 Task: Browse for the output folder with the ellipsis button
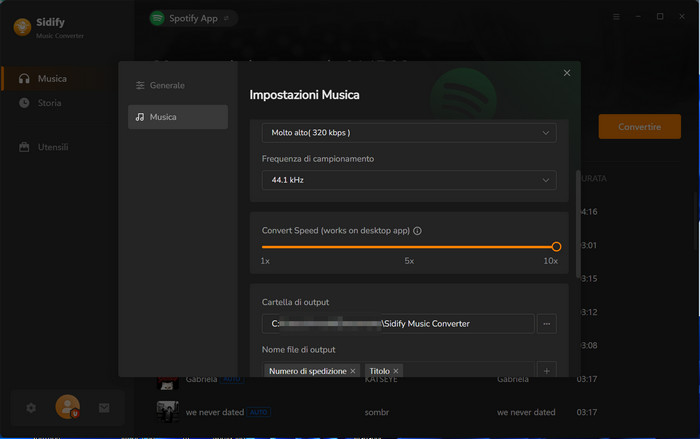546,324
